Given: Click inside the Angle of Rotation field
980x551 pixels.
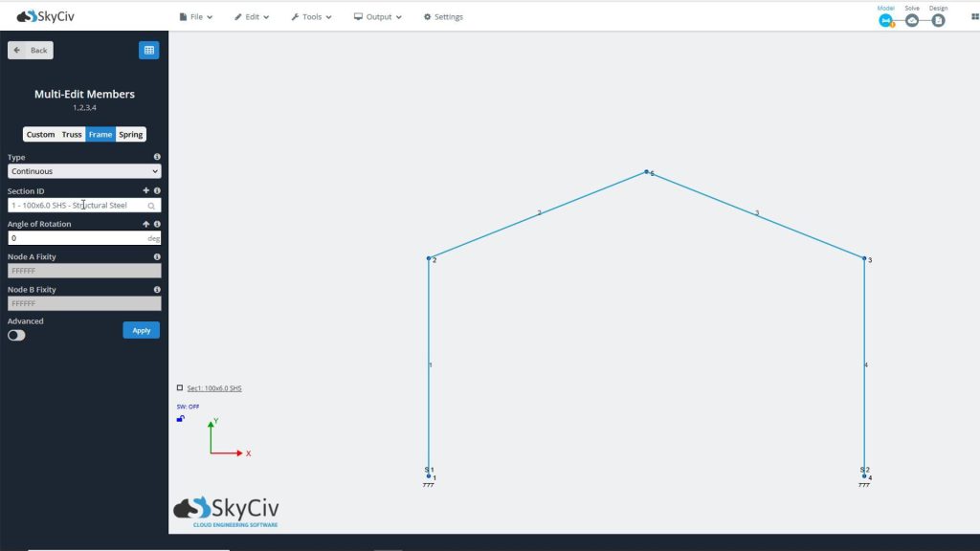Looking at the screenshot, I should click(x=83, y=237).
